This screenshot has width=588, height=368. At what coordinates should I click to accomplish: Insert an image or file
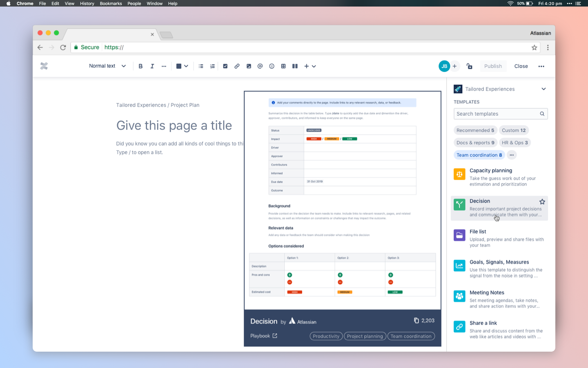click(x=249, y=66)
